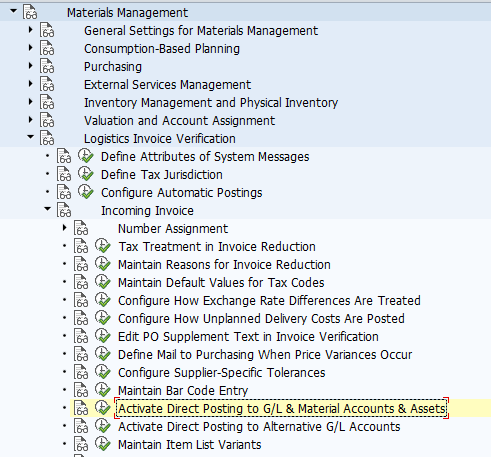The width and height of the screenshot is (491, 457).
Task: Execute Tax Treatment in Invoice Reduction activity
Action: tap(103, 246)
